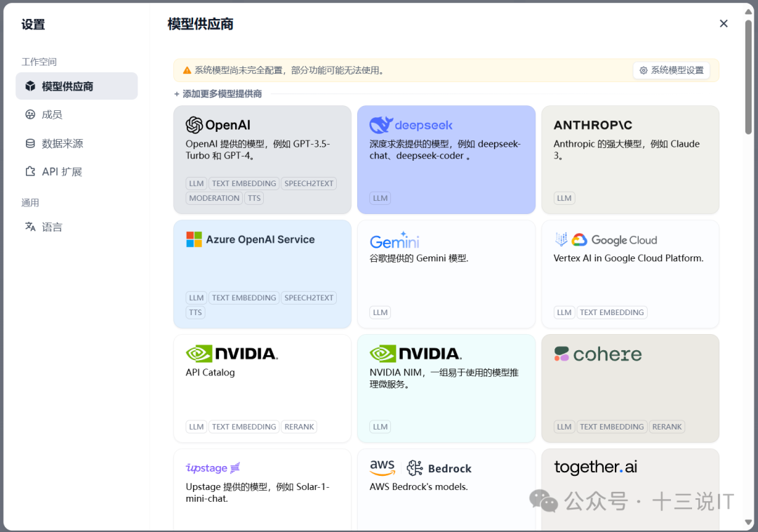Screen dimensions: 758x532
Task: Click the puzzle icon beside API 扩展
Action: pos(30,171)
